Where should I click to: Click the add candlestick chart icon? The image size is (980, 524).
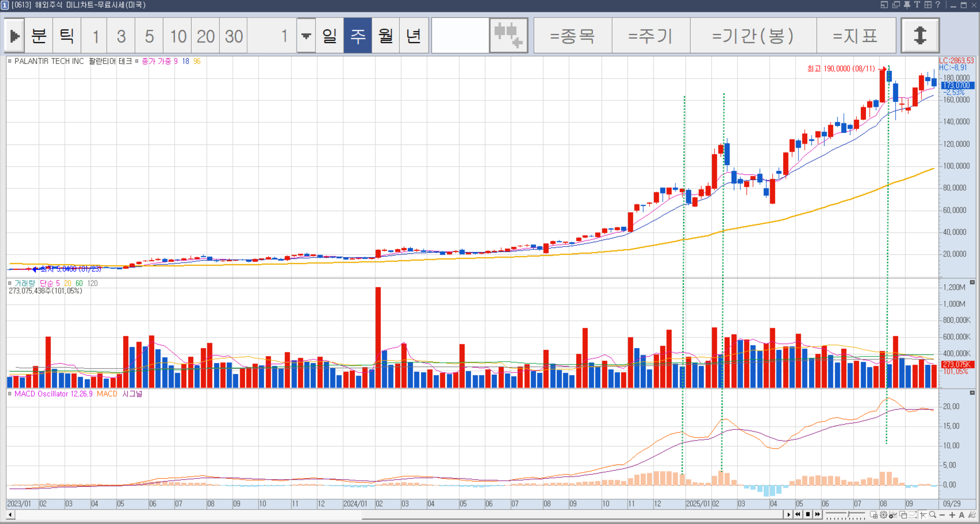(x=508, y=35)
